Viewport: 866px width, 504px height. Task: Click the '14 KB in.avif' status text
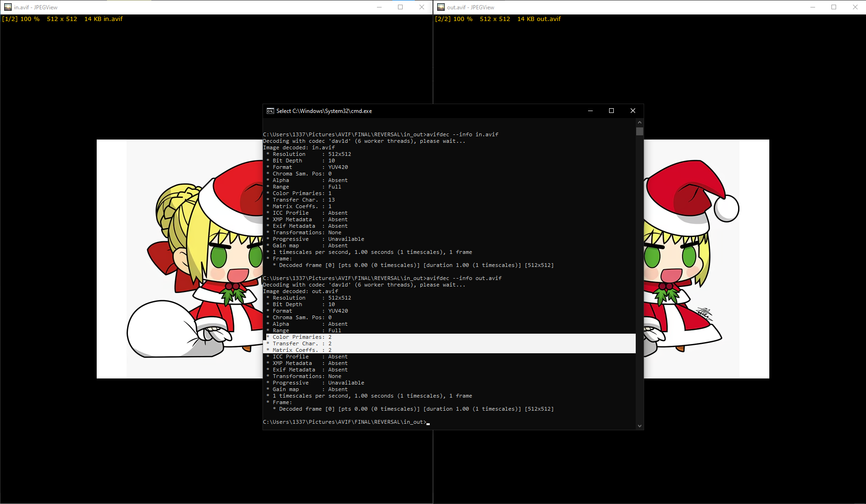pyautogui.click(x=104, y=19)
